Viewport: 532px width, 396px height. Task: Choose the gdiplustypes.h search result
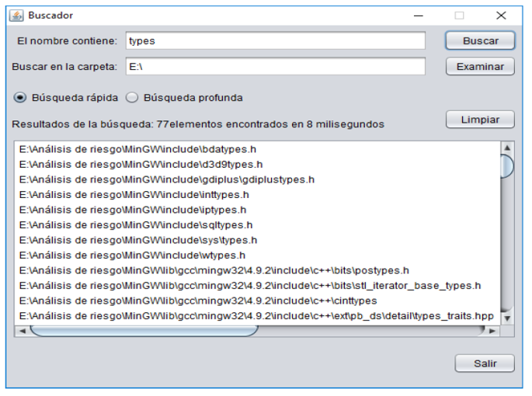pos(166,179)
